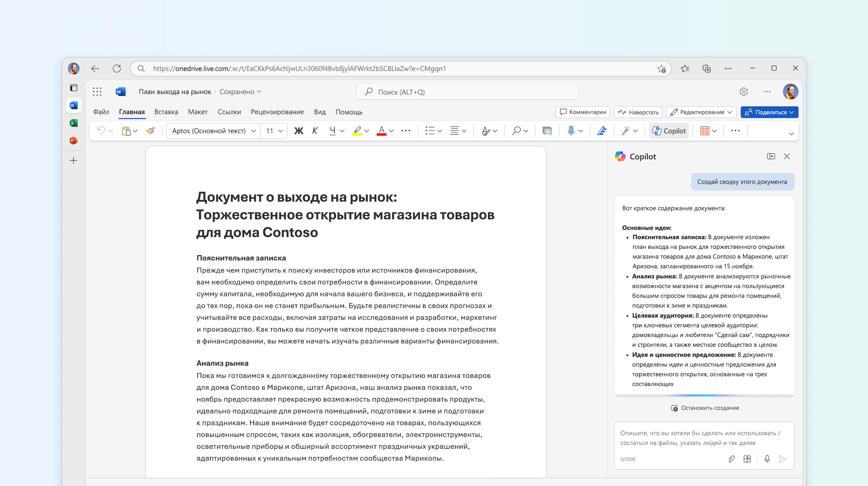
Task: Switch to the Рецензирование tab
Action: [x=277, y=112]
